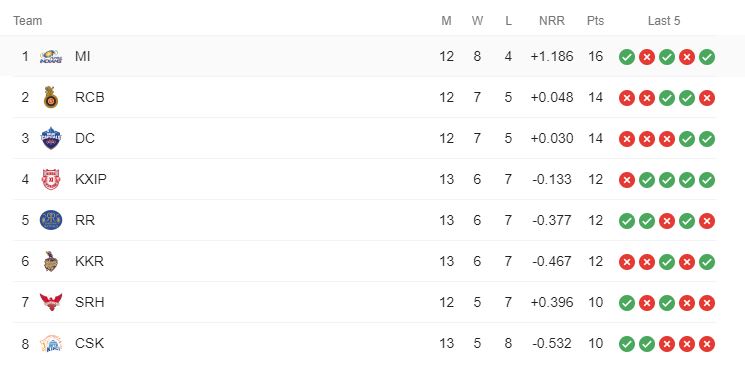Click the Team column header
This screenshot has height=388, width=745.
click(28, 21)
